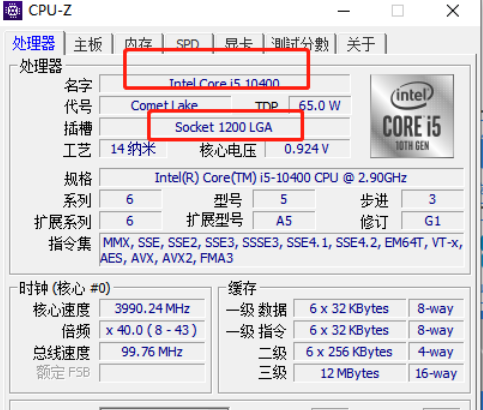
Task: Click the 指令集 label
Action: 70,244
